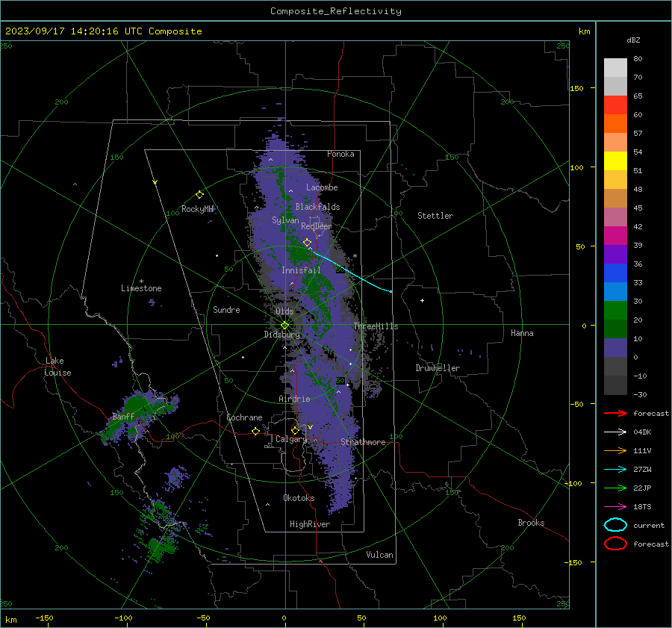This screenshot has height=628, width=672.
Task: Select the orange 111V arrow in legend
Action: (x=615, y=450)
